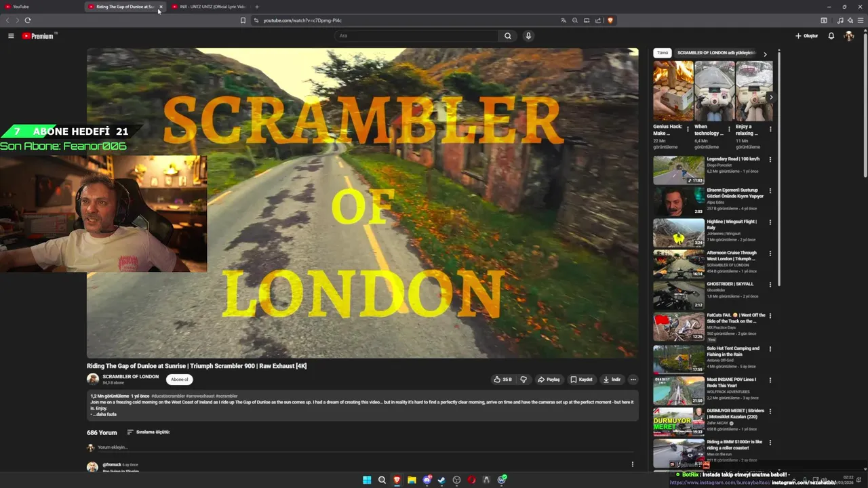Image resolution: width=868 pixels, height=488 pixels.
Task: Dislike the video with thumbs-down
Action: (524, 380)
